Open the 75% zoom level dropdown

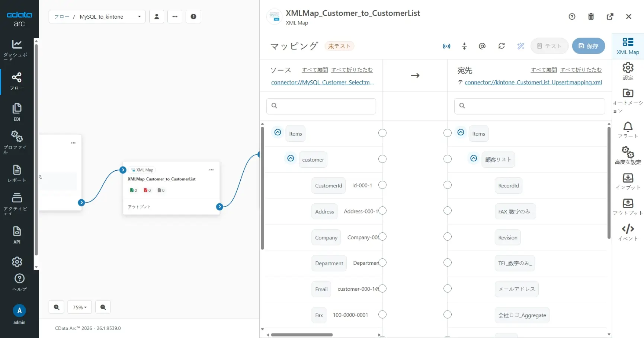click(x=80, y=307)
